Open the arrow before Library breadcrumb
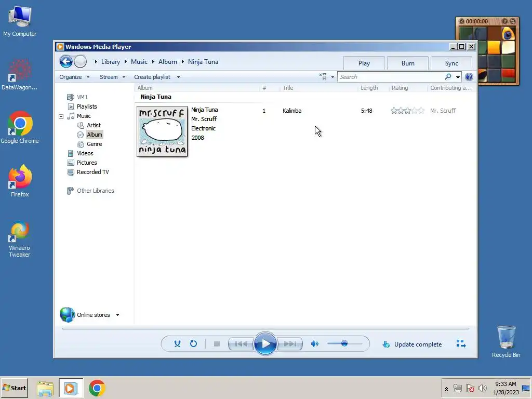The height and width of the screenshot is (399, 532). tap(96, 62)
